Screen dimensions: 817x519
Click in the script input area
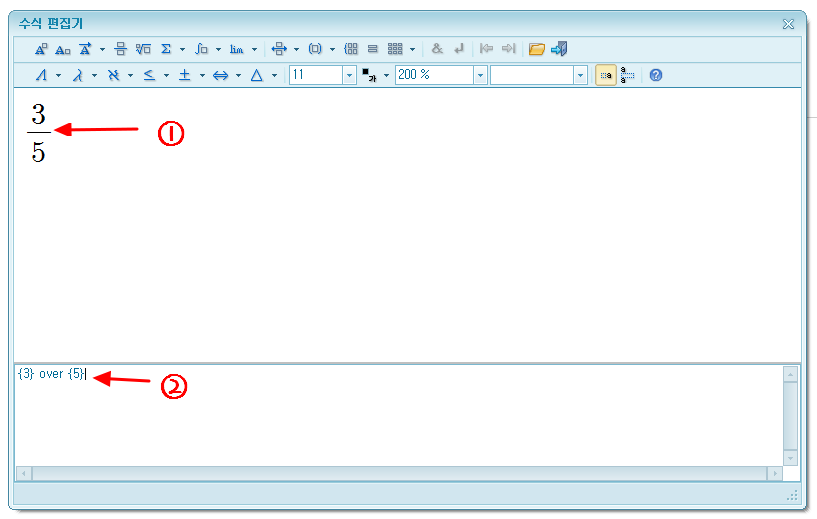[399, 416]
